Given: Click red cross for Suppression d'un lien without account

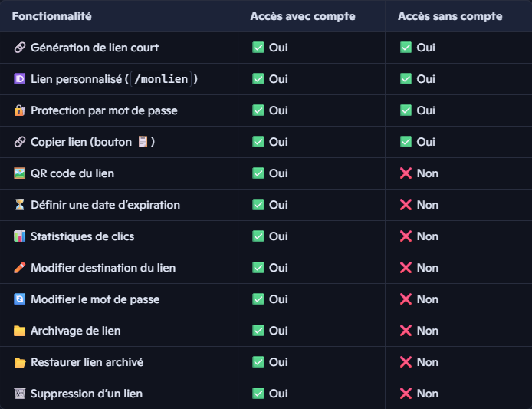Looking at the screenshot, I should [x=406, y=394].
